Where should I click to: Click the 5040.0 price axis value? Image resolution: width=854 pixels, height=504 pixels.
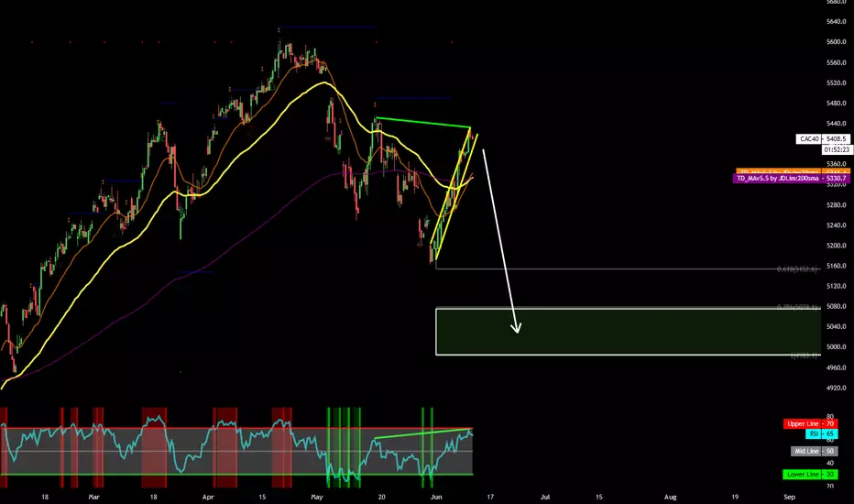[836, 327]
